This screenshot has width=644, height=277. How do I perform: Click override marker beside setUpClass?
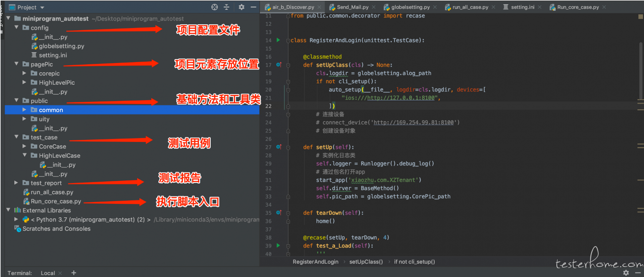279,64
